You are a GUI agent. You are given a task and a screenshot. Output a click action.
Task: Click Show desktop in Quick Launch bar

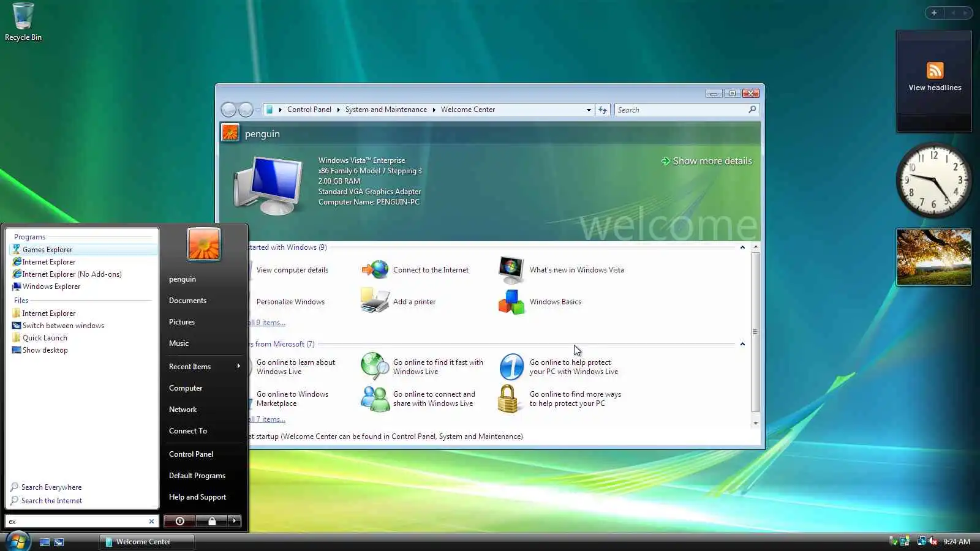pos(45,542)
